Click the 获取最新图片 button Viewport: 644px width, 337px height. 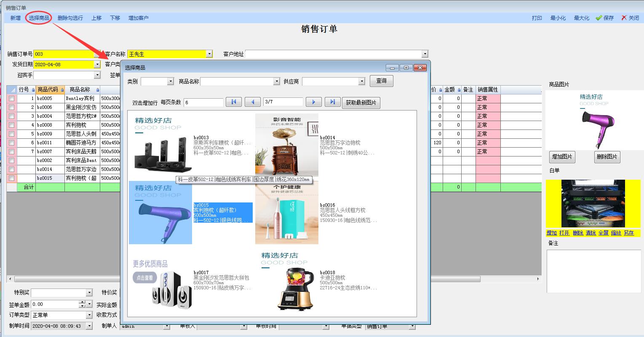point(361,102)
